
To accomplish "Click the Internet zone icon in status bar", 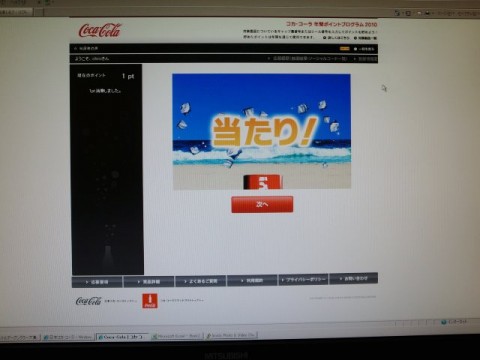I will (x=444, y=322).
